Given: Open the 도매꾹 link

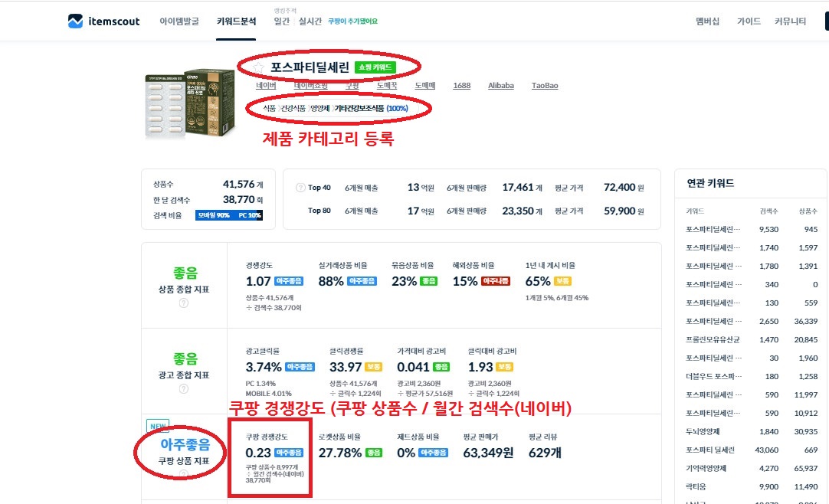Looking at the screenshot, I should 387,86.
